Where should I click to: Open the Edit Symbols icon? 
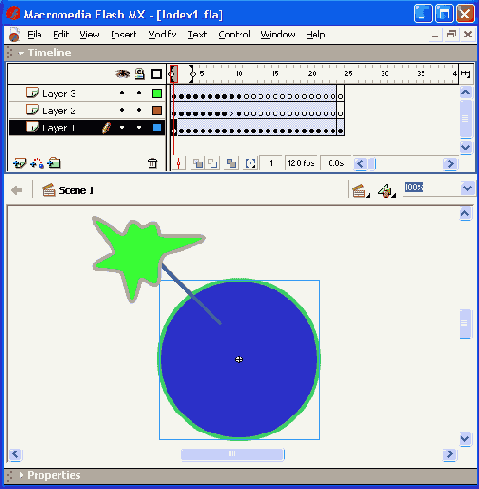[387, 191]
